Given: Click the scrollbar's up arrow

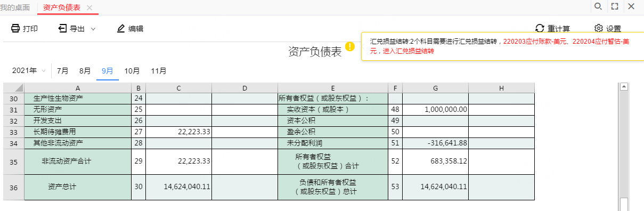Looking at the screenshot, I should 625,86.
